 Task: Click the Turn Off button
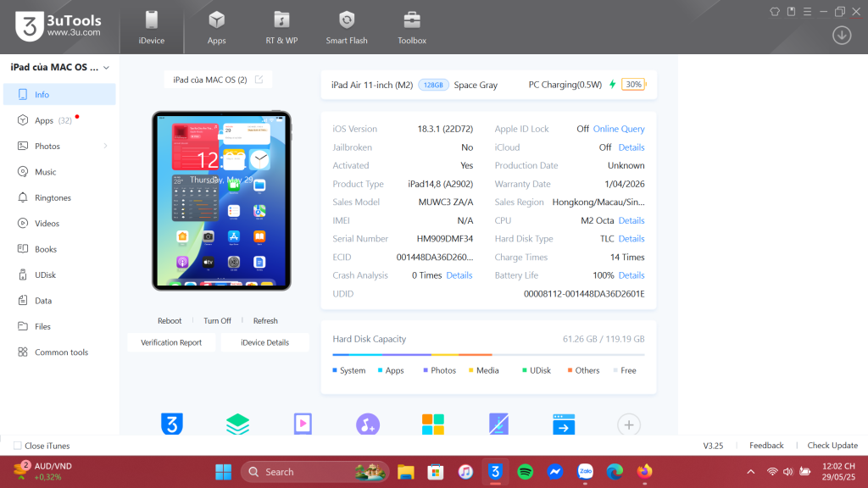[x=217, y=320]
